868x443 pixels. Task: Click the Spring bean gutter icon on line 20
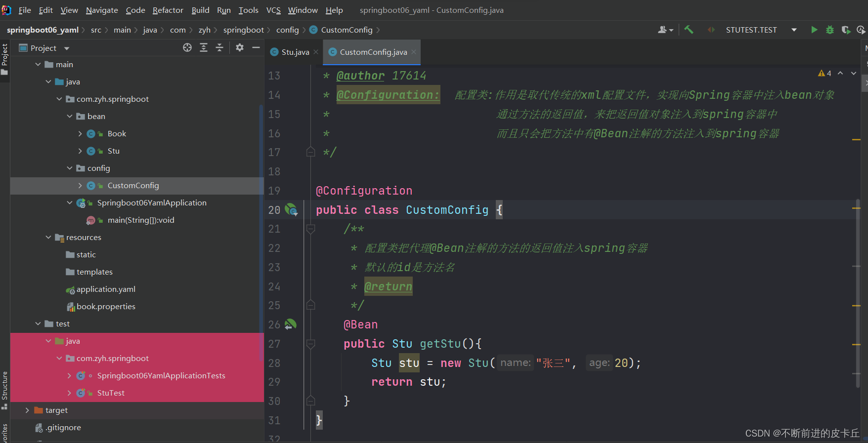point(291,210)
